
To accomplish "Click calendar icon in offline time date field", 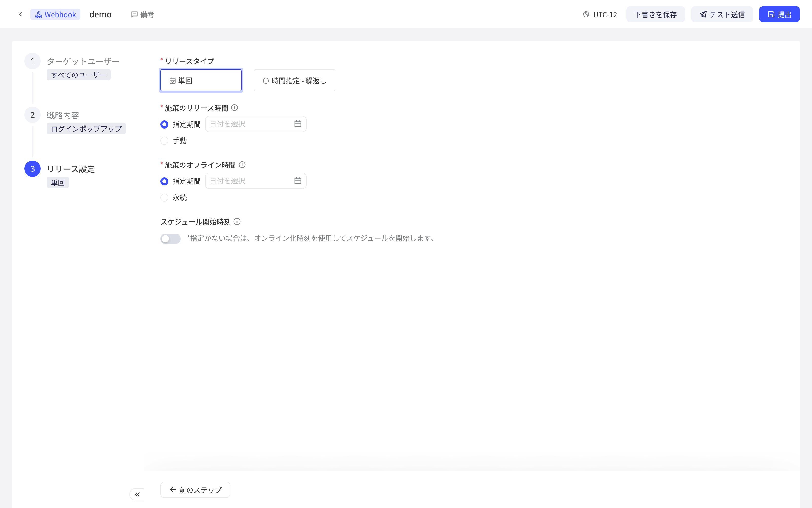I will click(298, 181).
